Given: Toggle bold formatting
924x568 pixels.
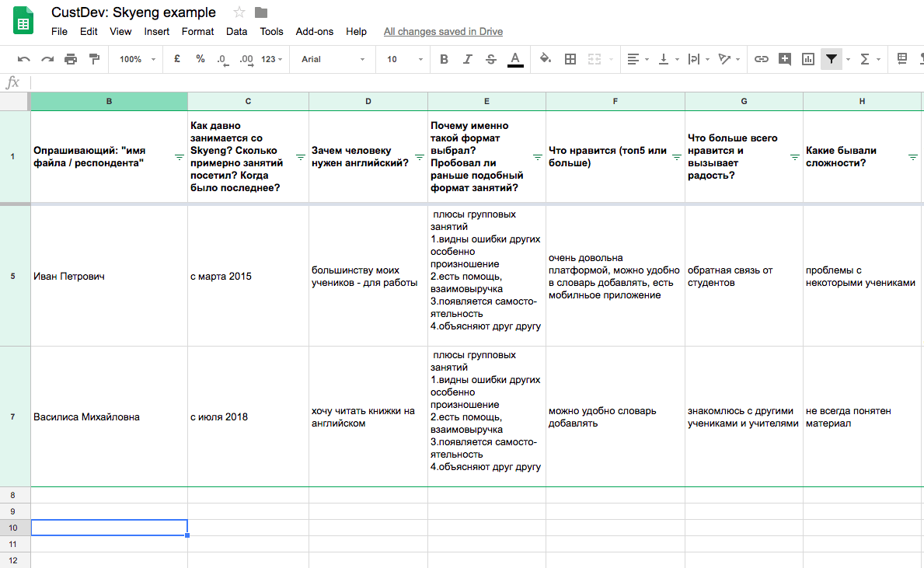Looking at the screenshot, I should [445, 59].
